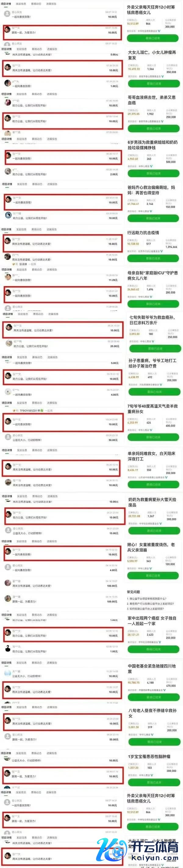This screenshot has width=183, height=868.
Task: Click verified badge beside 河北慈善联合基金会
Action: (161, 384)
